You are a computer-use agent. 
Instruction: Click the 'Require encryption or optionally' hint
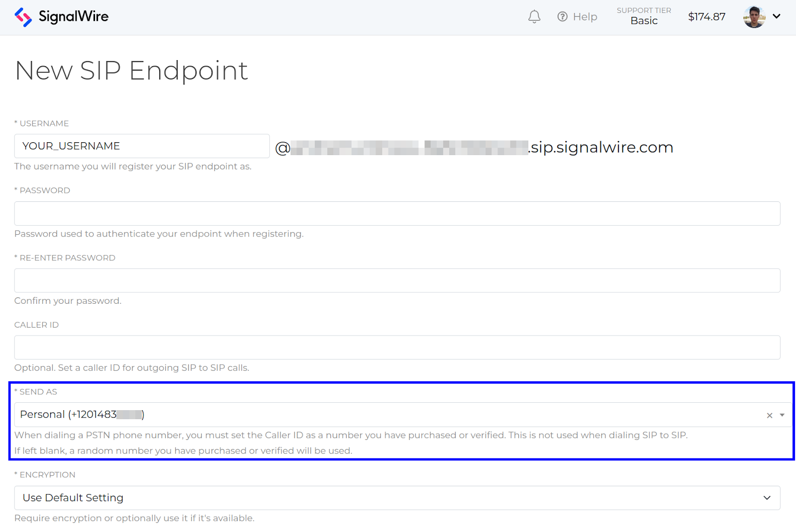134,518
